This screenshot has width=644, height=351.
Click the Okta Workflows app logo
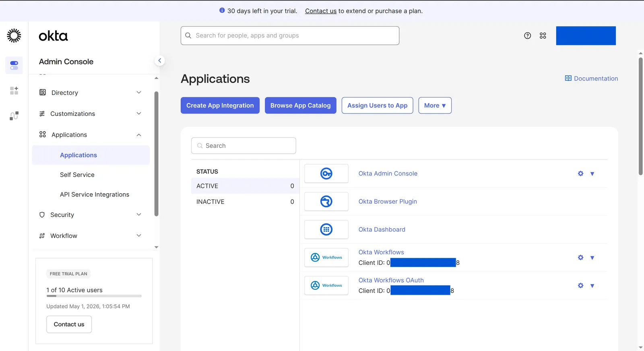tap(326, 258)
